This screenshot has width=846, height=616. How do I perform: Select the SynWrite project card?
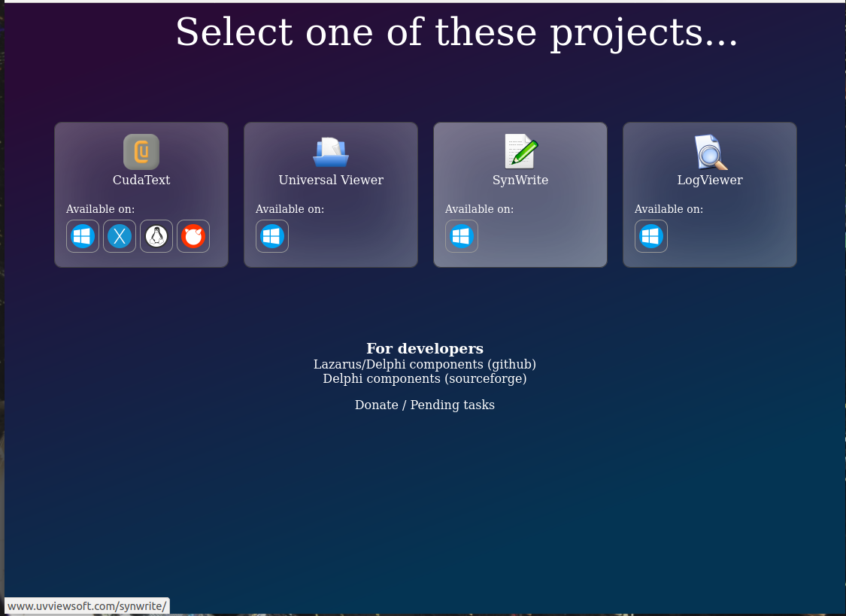point(520,195)
